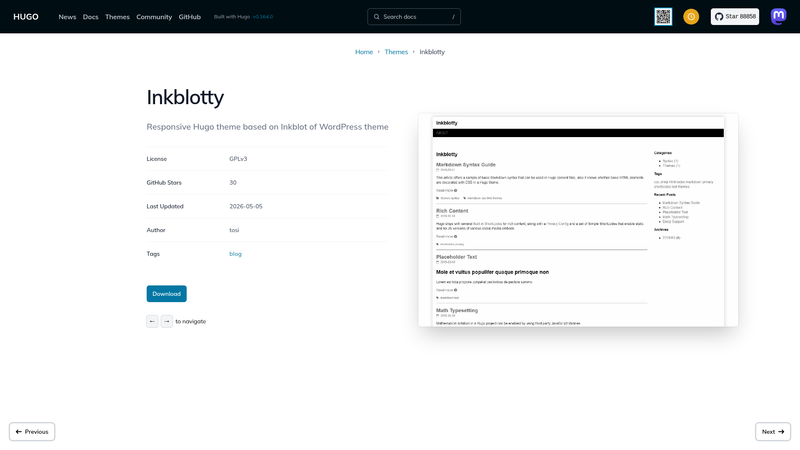The image size is (800, 450).
Task: Click the Hugo version v0.164.0 link
Action: 263,17
